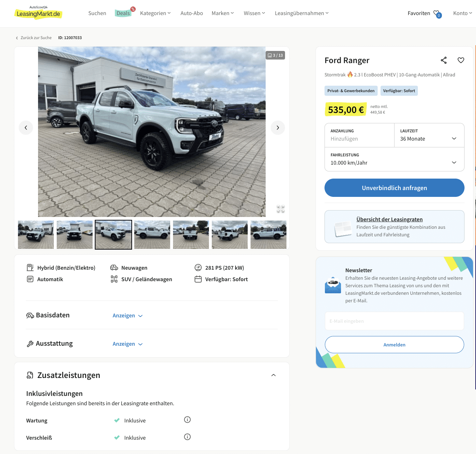Open the Übersicht der Leasingraten link
This screenshot has height=454, width=476.
[x=389, y=219]
